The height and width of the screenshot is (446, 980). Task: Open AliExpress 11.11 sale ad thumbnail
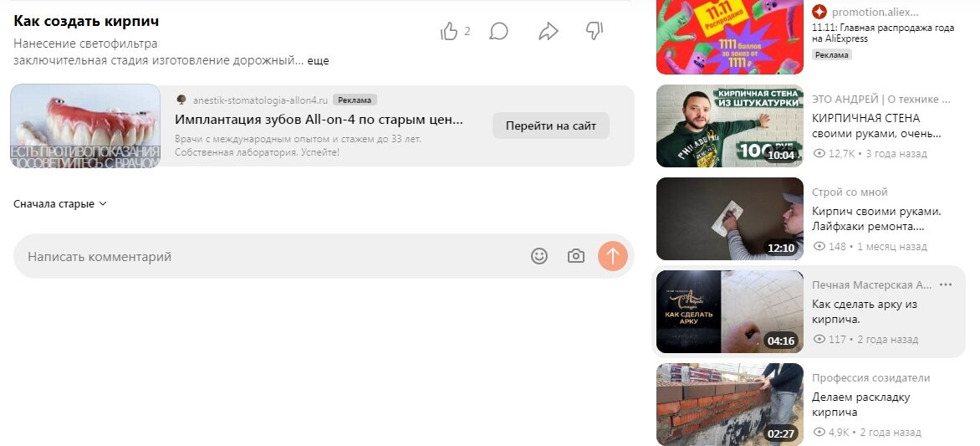pos(729,37)
